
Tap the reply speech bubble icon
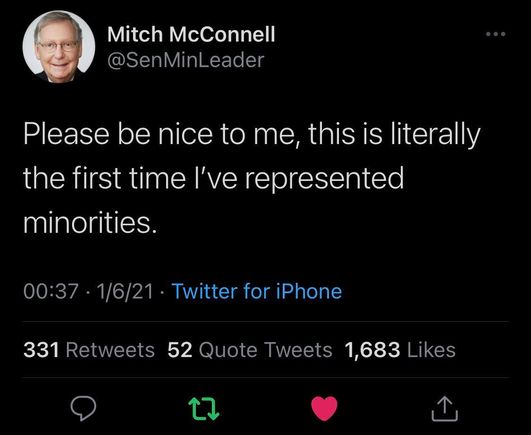click(83, 408)
